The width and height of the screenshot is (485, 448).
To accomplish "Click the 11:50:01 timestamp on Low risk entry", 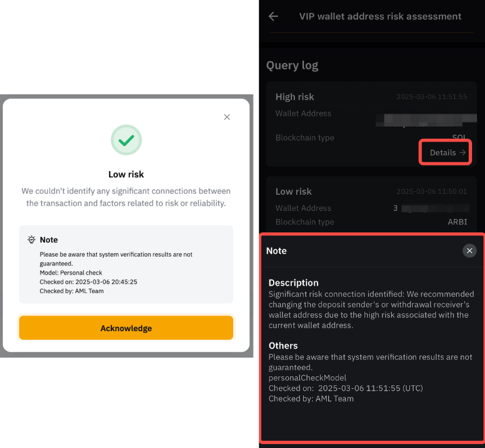I will (431, 191).
